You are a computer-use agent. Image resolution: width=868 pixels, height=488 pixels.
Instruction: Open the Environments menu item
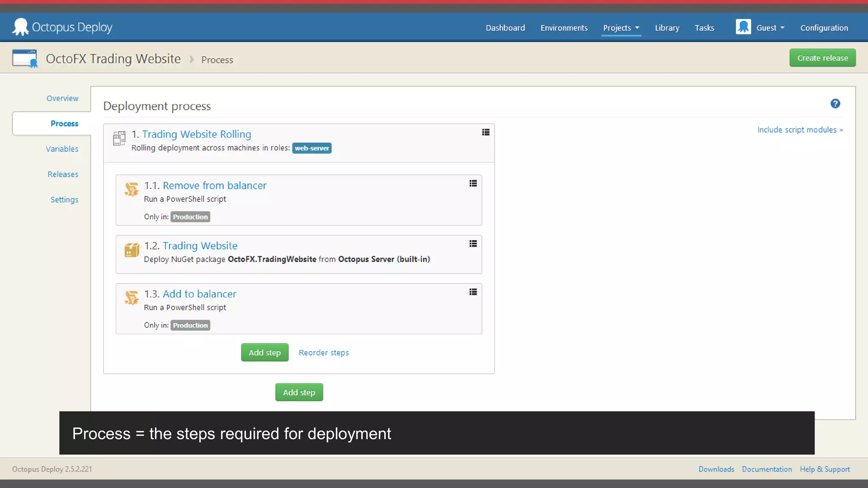564,28
